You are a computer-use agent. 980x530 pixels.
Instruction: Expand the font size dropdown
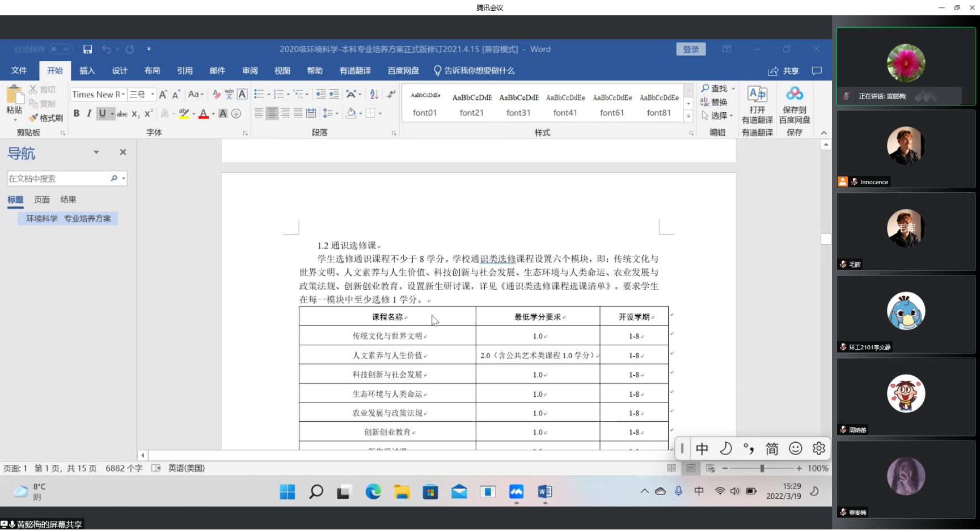(x=153, y=95)
